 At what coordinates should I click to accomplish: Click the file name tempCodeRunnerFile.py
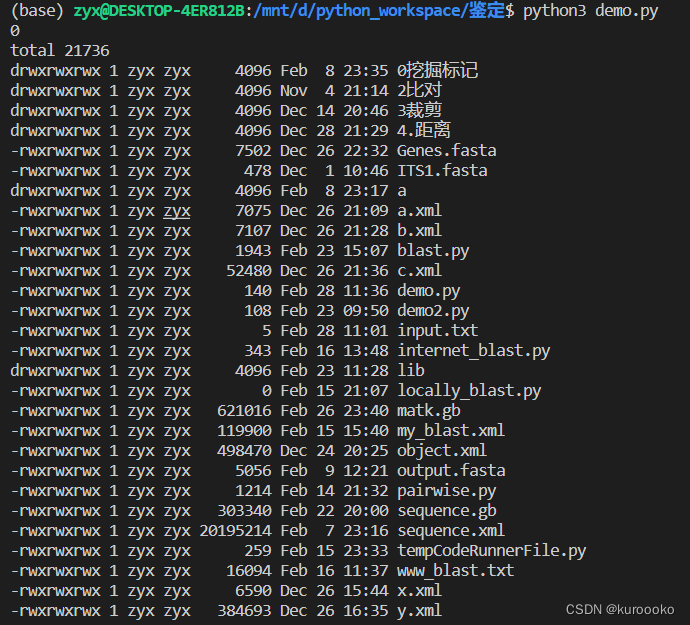492,551
